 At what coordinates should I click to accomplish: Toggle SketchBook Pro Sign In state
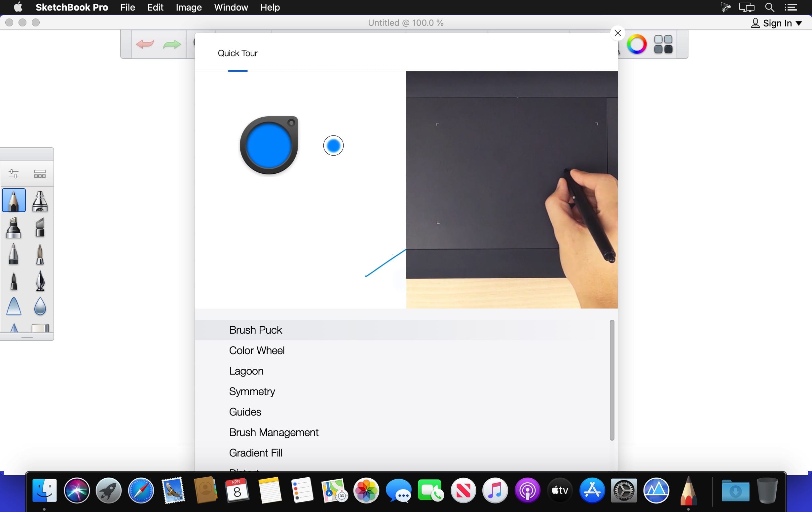tap(777, 22)
